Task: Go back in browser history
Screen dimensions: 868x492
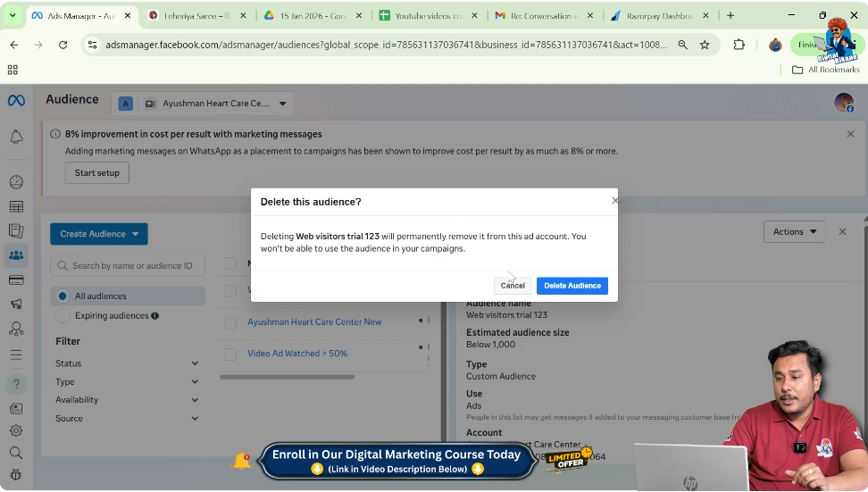Action: tap(14, 45)
